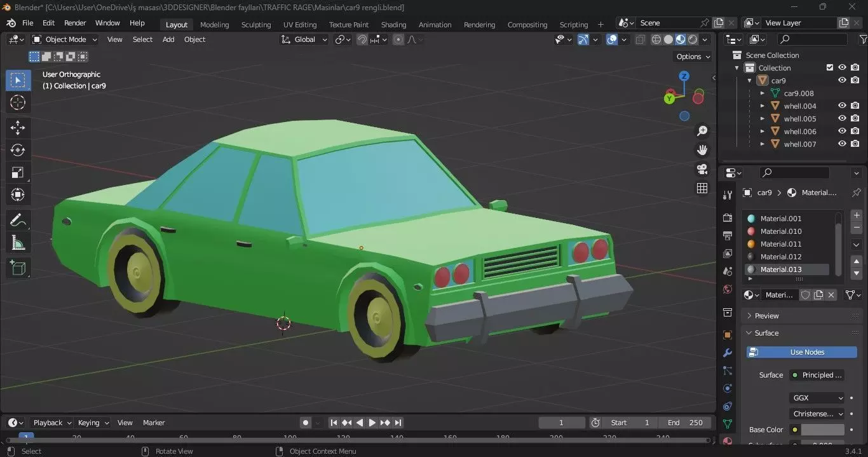Image resolution: width=868 pixels, height=457 pixels.
Task: Expand the car9.008 mesh data
Action: 763,93
